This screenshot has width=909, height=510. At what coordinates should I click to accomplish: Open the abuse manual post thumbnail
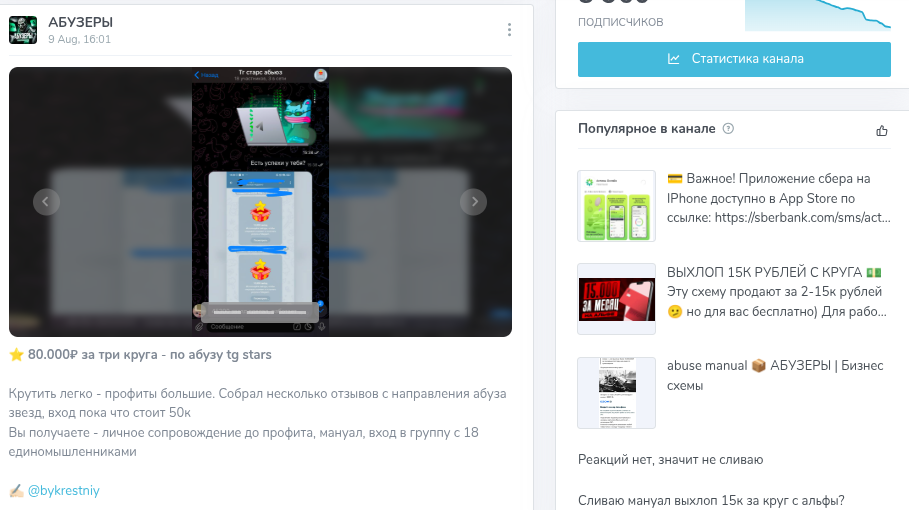616,392
